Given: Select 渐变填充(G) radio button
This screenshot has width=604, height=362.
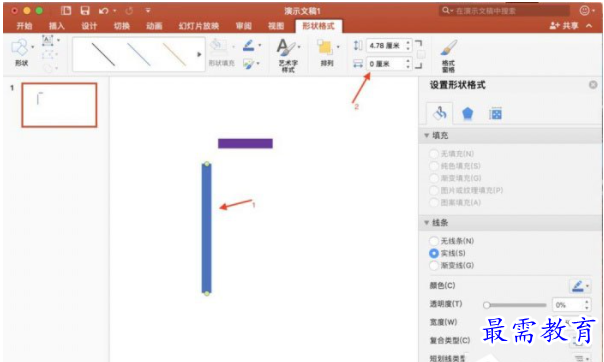Looking at the screenshot, I should (434, 178).
